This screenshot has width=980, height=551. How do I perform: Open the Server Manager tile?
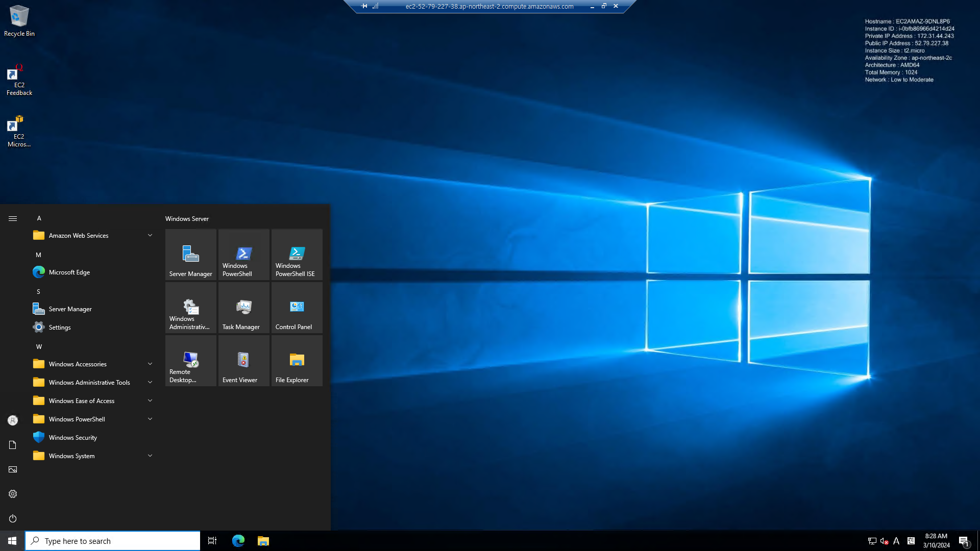point(191,255)
